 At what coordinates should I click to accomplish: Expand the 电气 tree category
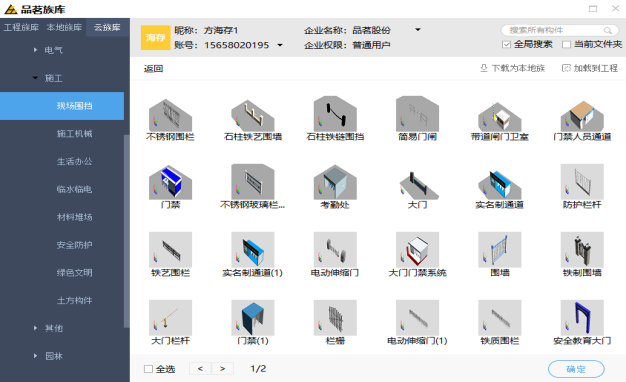[35, 50]
